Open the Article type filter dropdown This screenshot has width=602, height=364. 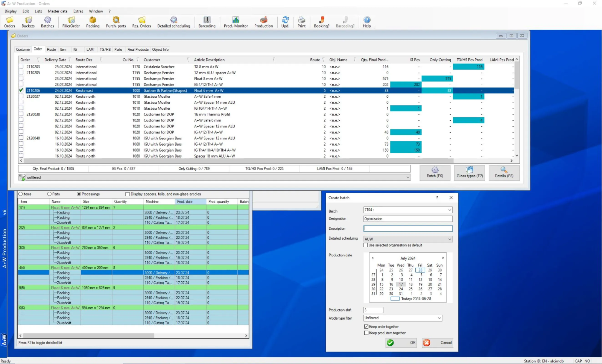pos(439,318)
